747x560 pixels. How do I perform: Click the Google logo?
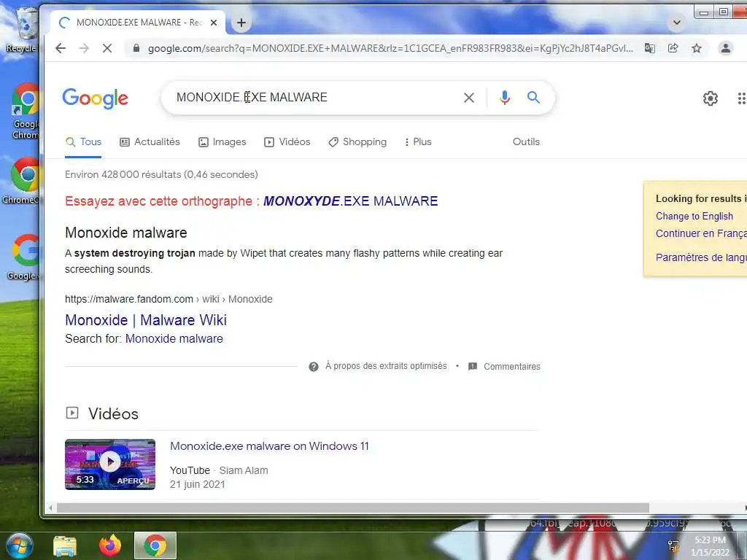point(96,98)
